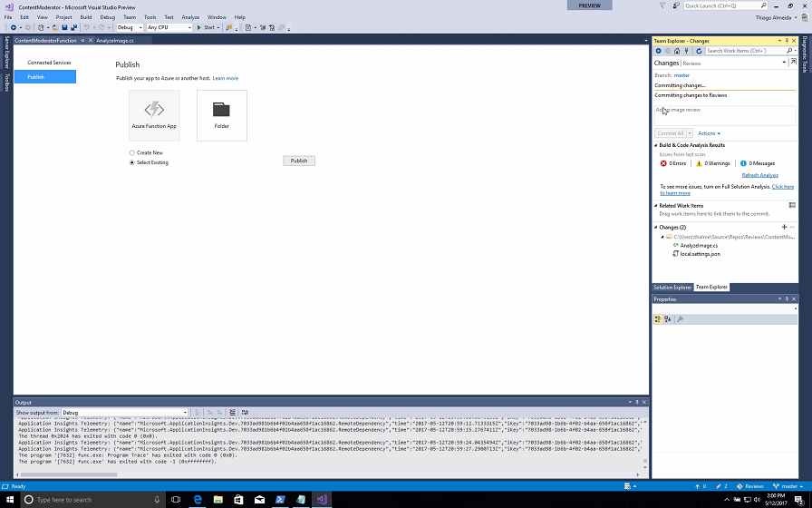The width and height of the screenshot is (812, 508).
Task: Click the master branch link
Action: coord(681,75)
